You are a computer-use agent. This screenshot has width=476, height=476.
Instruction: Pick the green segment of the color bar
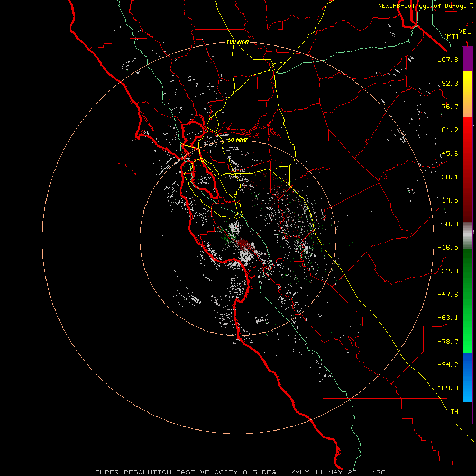point(467,300)
